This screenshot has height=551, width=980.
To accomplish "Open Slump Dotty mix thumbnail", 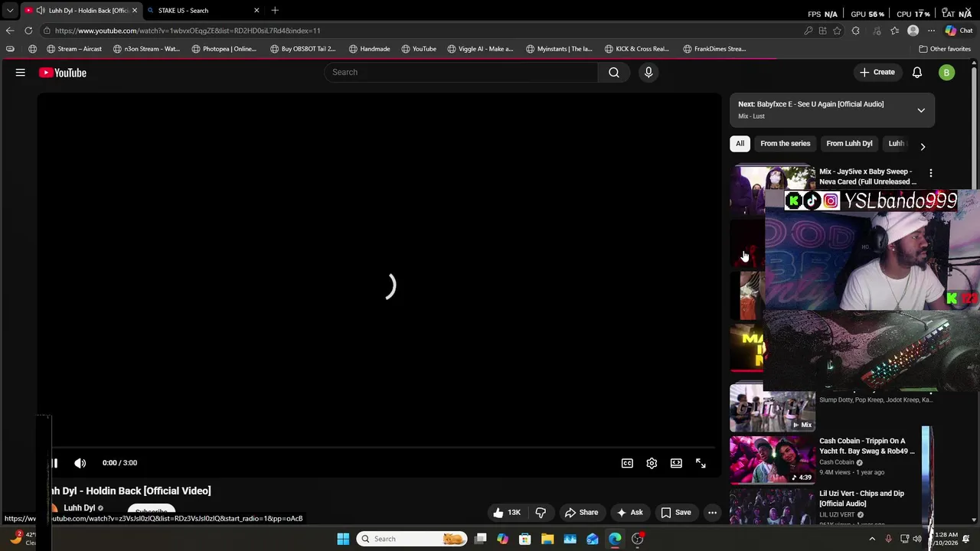I will [x=773, y=408].
